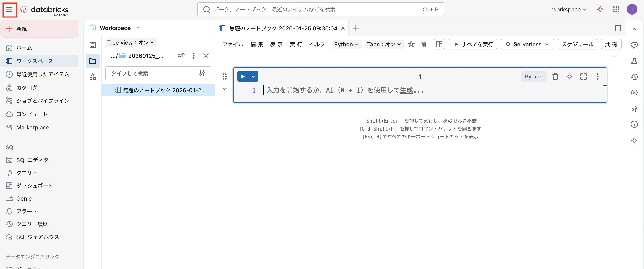Go to ホーム in the sidebar
644x269 pixels.
point(39,47)
